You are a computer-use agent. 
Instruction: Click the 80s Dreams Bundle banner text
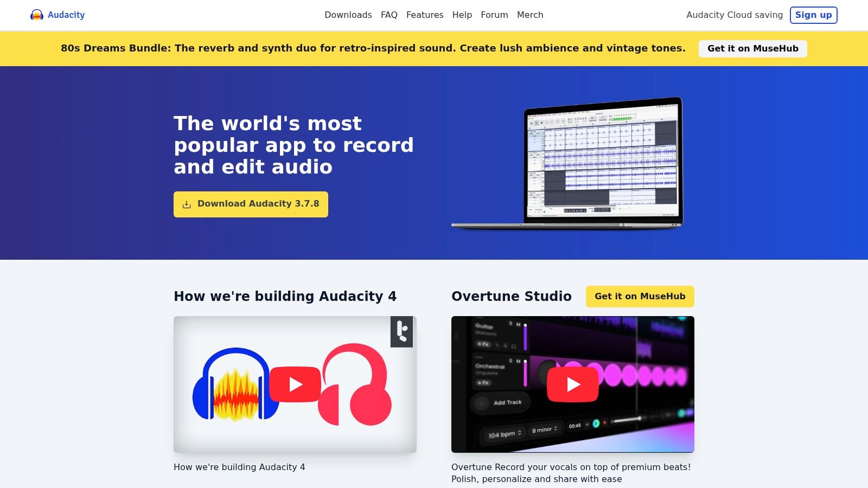click(x=373, y=48)
